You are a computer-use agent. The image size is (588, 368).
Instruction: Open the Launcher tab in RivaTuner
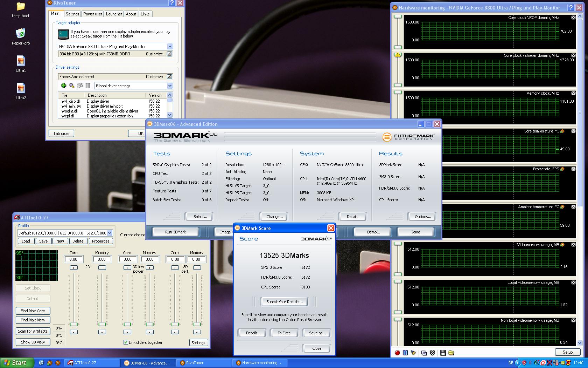tap(114, 14)
